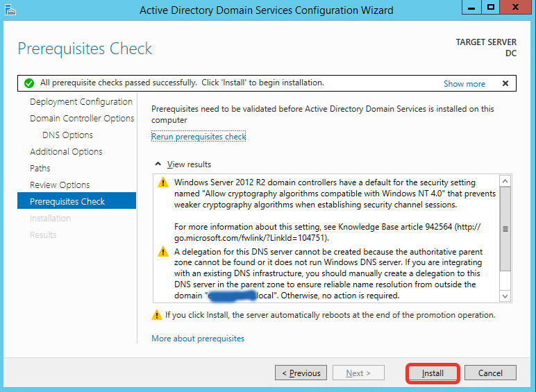Collapse the View results section
The image size is (536, 392).
[158, 164]
